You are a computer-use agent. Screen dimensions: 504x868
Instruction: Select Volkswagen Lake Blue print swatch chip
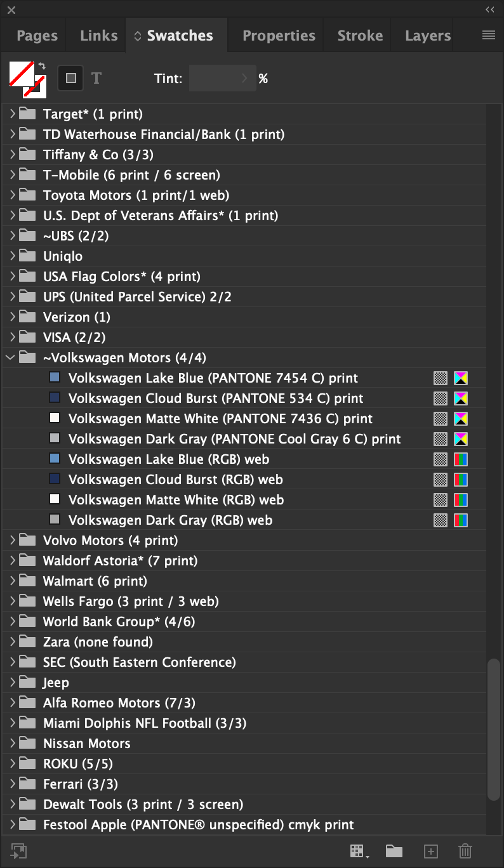coord(55,378)
